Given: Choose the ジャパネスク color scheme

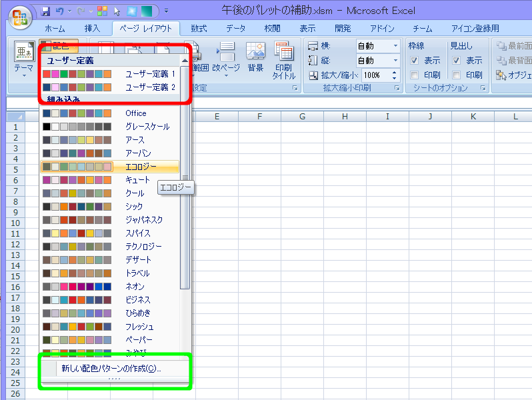Looking at the screenshot, I should 109,220.
